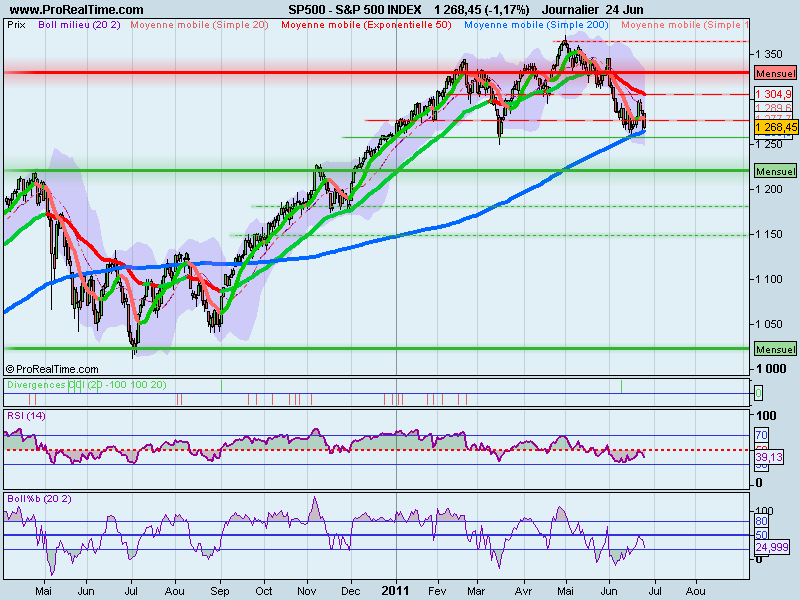Click the RSI (14) indicator label
The width and height of the screenshot is (800, 600).
[26, 416]
